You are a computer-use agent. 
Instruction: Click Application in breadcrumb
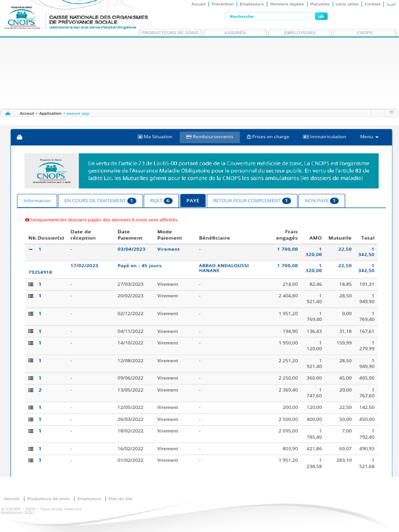[x=50, y=113]
